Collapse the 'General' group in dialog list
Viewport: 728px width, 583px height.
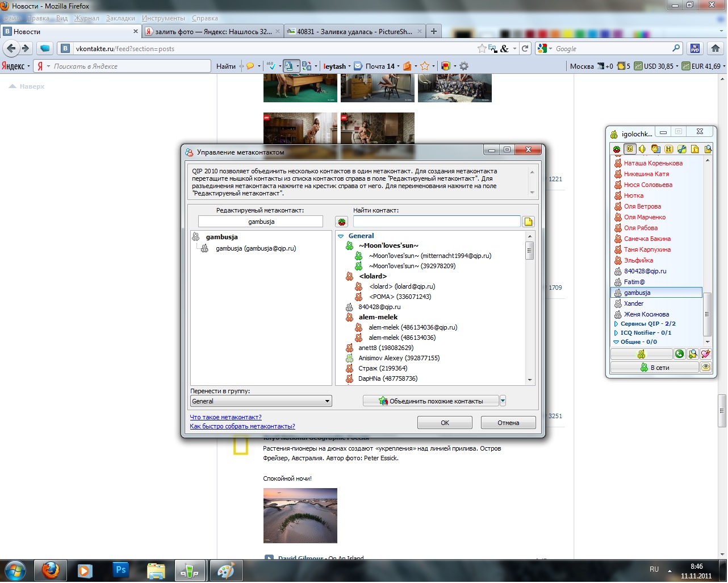pos(341,236)
